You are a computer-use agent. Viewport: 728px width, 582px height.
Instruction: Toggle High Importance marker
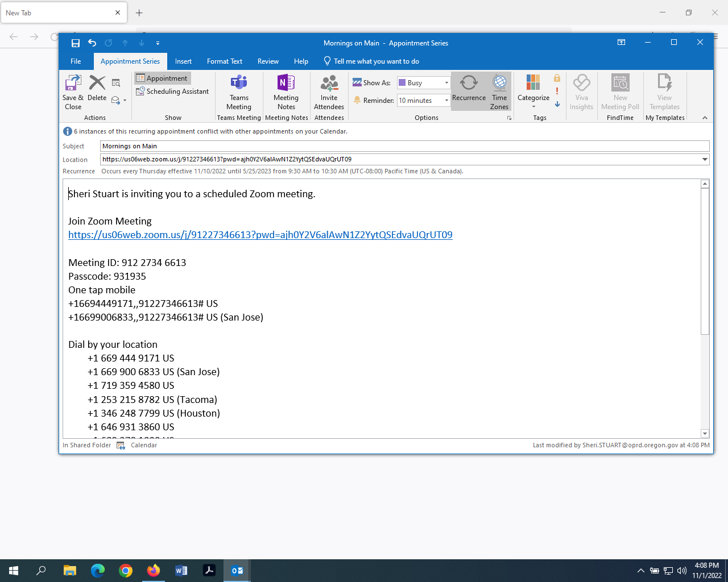click(557, 91)
